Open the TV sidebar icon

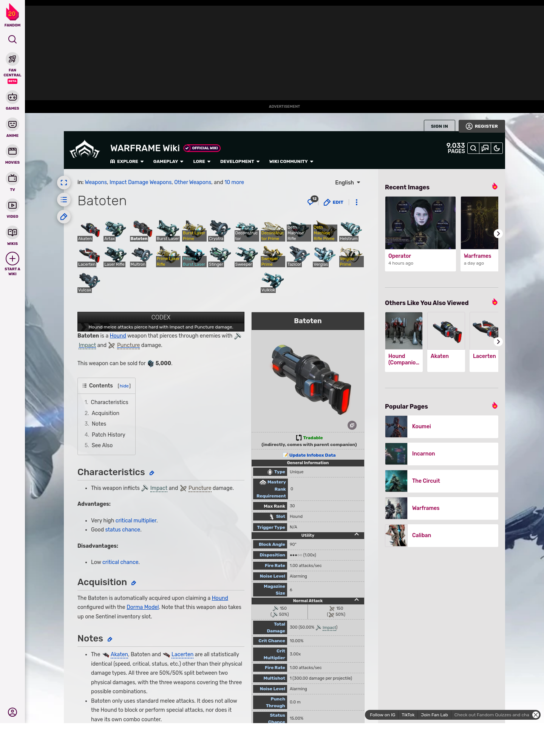pyautogui.click(x=12, y=178)
